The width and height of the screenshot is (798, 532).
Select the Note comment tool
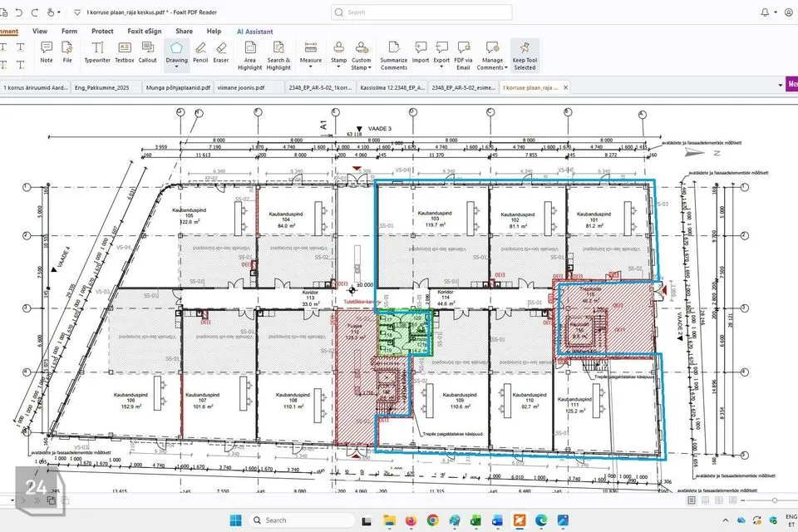coord(47,52)
